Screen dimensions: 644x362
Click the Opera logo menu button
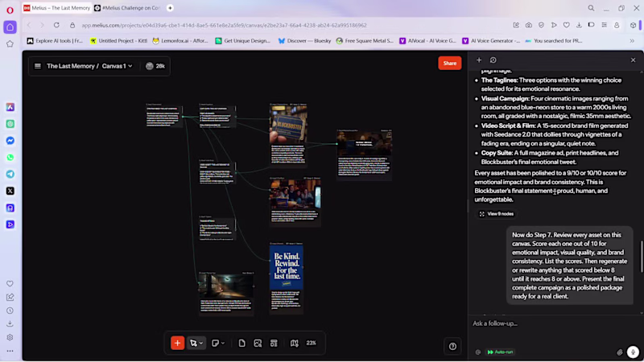click(10, 10)
